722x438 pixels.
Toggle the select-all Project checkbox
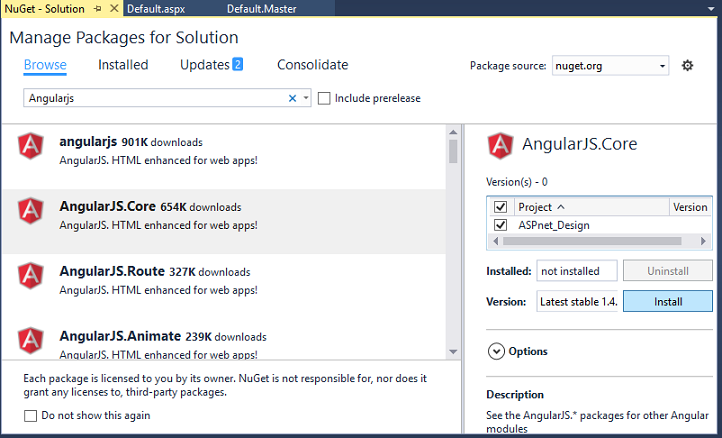(500, 207)
